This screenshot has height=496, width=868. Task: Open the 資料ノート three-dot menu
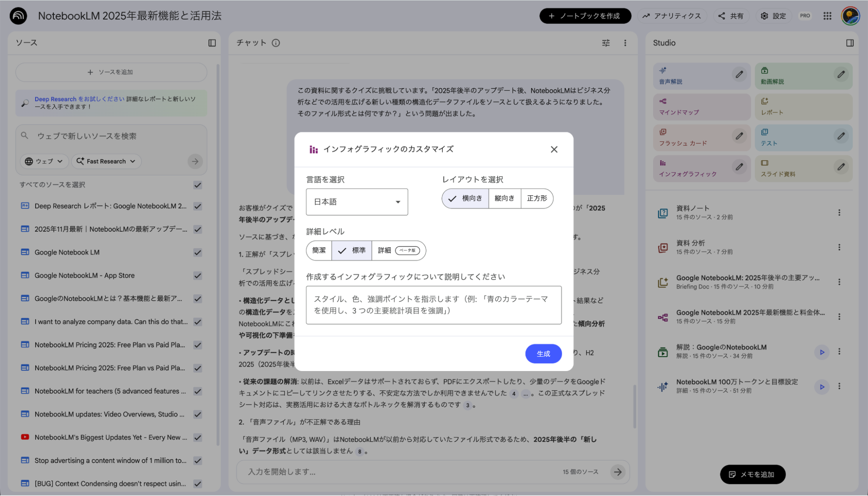[x=839, y=212]
